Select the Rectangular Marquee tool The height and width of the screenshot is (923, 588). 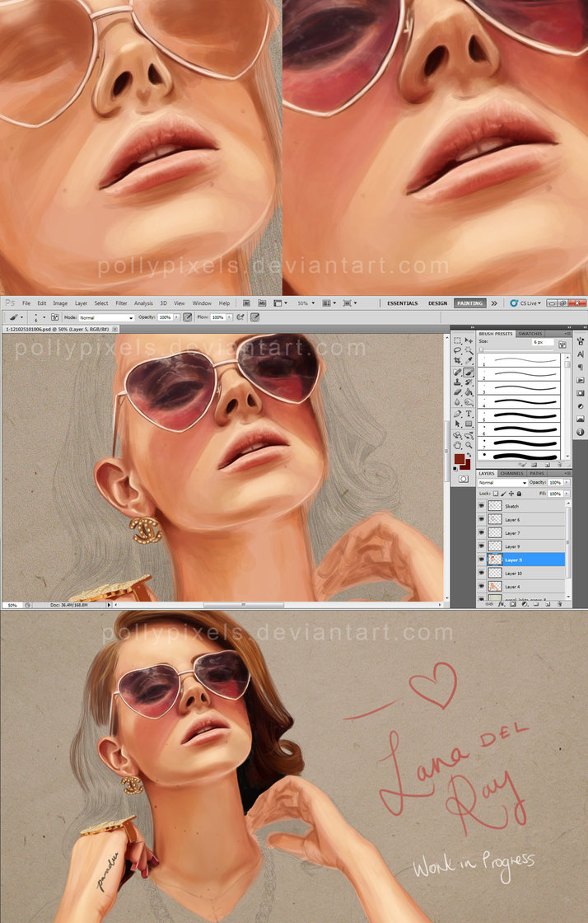457,340
